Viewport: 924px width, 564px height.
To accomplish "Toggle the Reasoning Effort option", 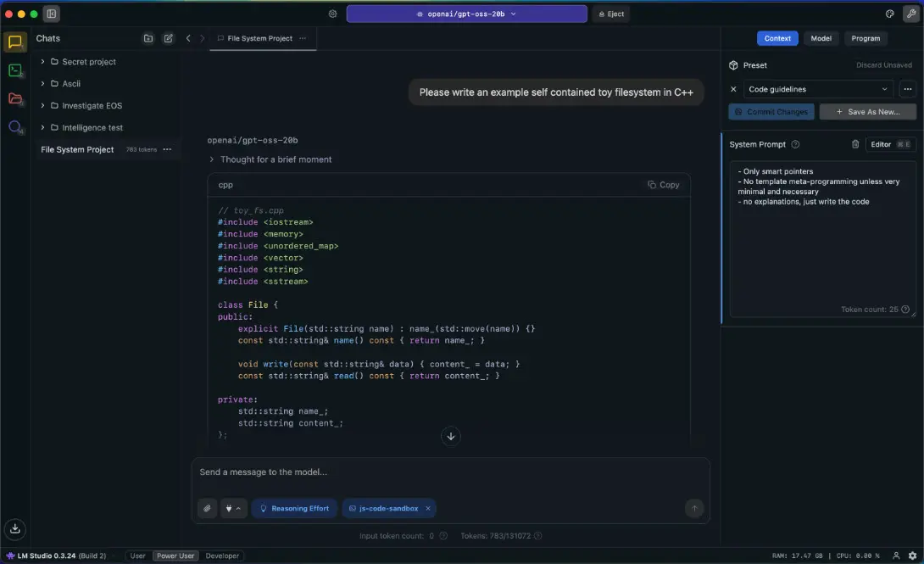I will 294,508.
